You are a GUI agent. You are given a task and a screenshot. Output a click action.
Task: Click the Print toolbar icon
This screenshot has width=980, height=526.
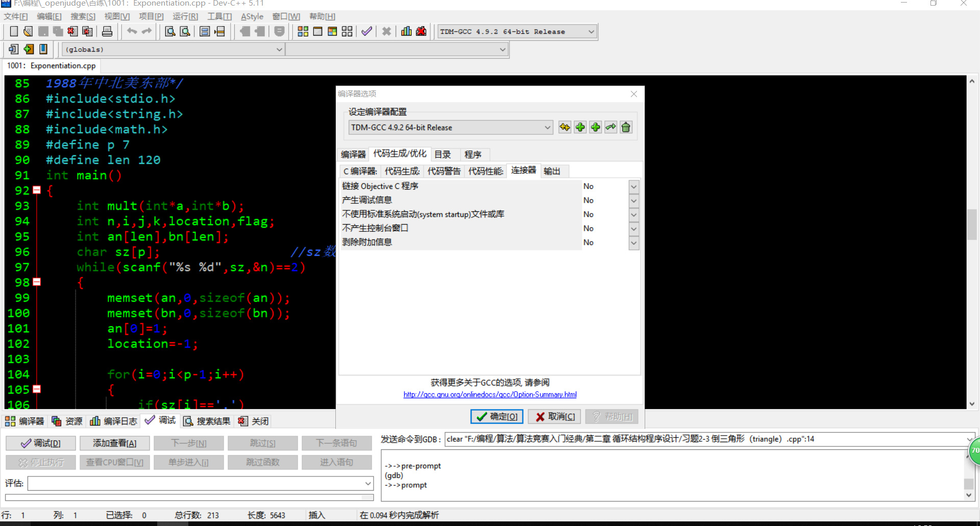pyautogui.click(x=107, y=32)
